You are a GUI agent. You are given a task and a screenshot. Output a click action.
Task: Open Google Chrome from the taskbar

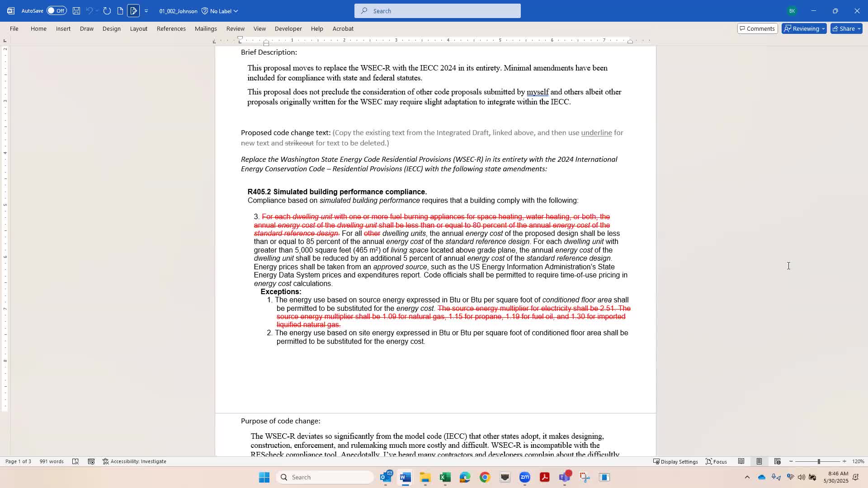485,477
